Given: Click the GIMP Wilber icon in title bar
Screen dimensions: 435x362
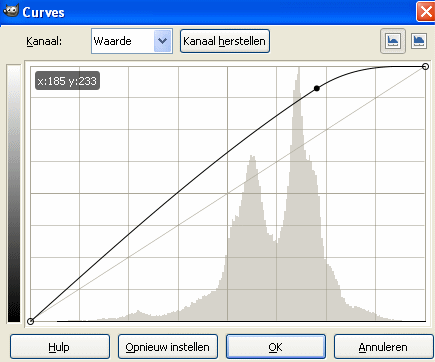Looking at the screenshot, I should (10, 11).
